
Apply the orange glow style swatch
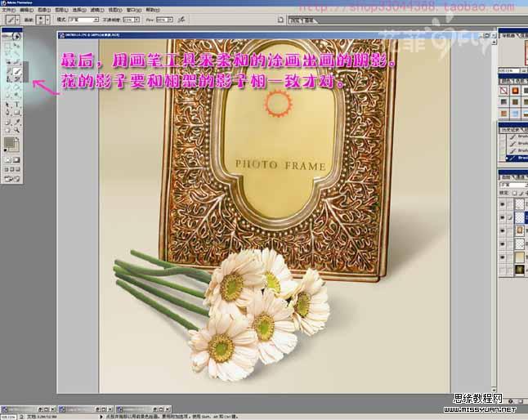[x=515, y=91]
